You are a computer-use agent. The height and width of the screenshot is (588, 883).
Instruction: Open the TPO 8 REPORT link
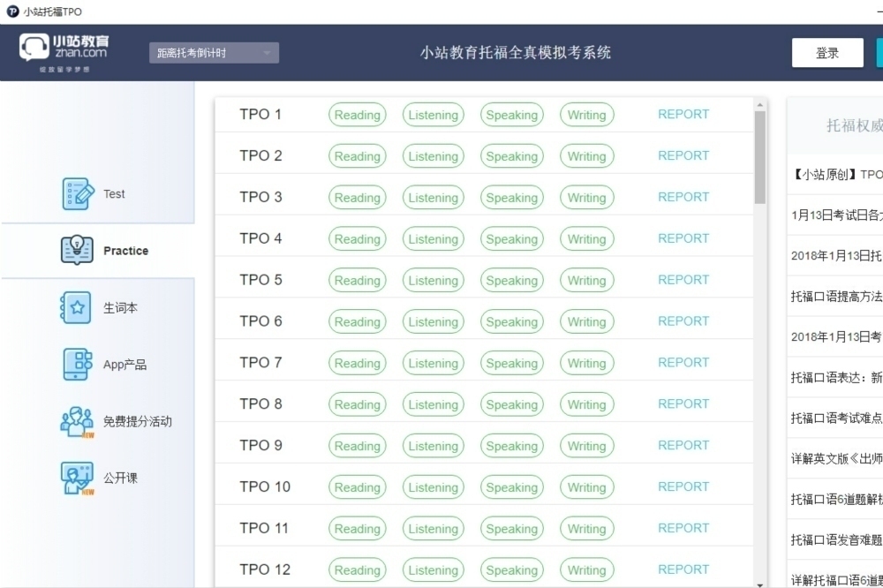point(683,403)
